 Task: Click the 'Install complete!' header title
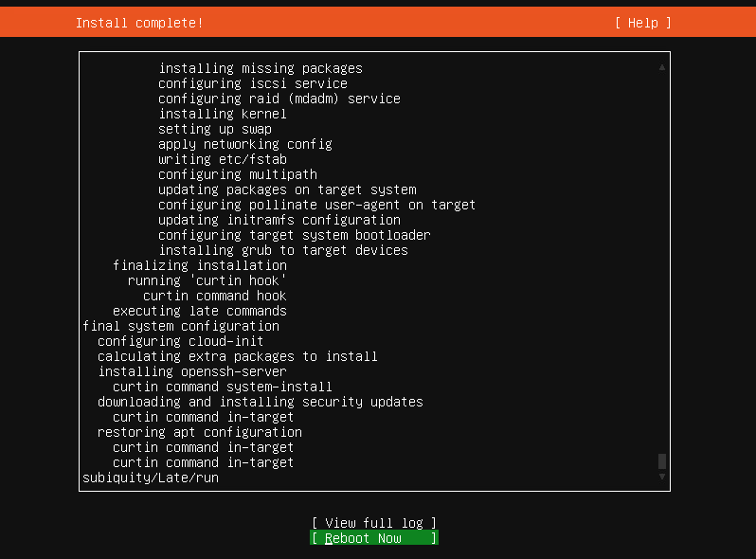139,23
